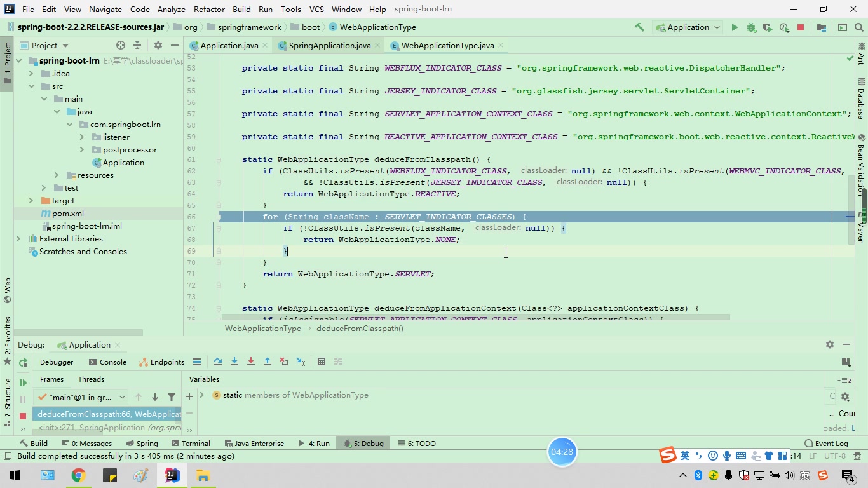Viewport: 868px width, 488px height.
Task: Open the Terminal tool window
Action: [189, 444]
